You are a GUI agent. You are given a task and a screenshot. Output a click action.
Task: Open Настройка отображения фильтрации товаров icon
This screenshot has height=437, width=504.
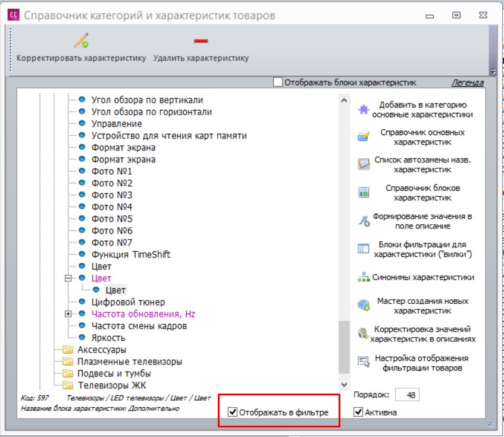(x=364, y=362)
